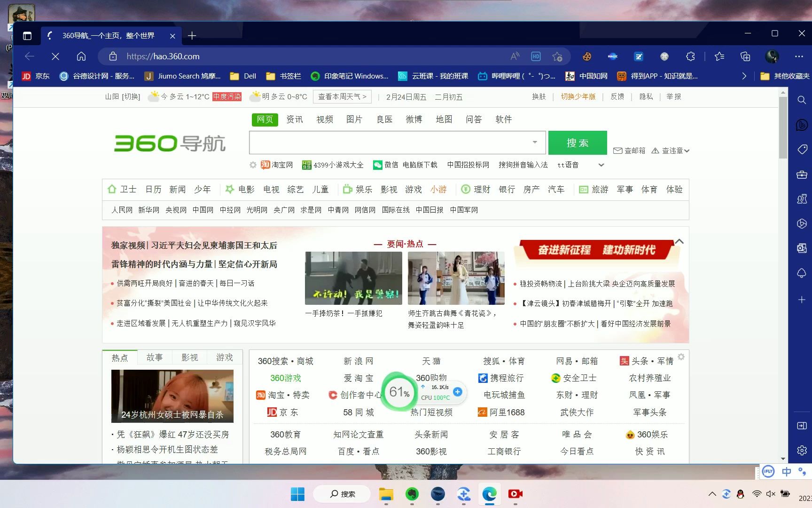Open 查邮箱 link
The image size is (812, 508).
pyautogui.click(x=629, y=151)
